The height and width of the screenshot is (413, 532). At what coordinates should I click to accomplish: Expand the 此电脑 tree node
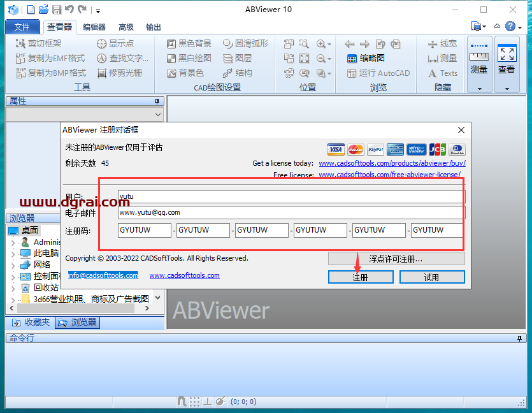[13, 254]
